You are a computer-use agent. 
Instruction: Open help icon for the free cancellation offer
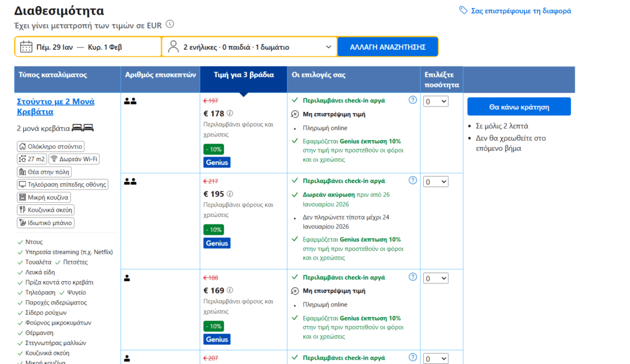click(x=413, y=181)
